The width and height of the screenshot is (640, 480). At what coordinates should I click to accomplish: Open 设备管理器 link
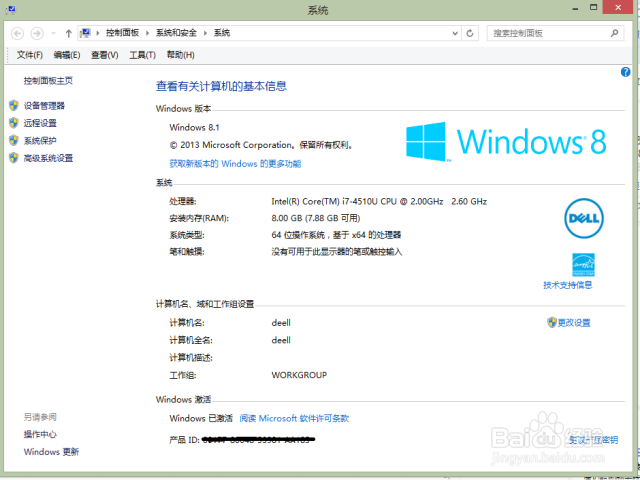click(44, 106)
